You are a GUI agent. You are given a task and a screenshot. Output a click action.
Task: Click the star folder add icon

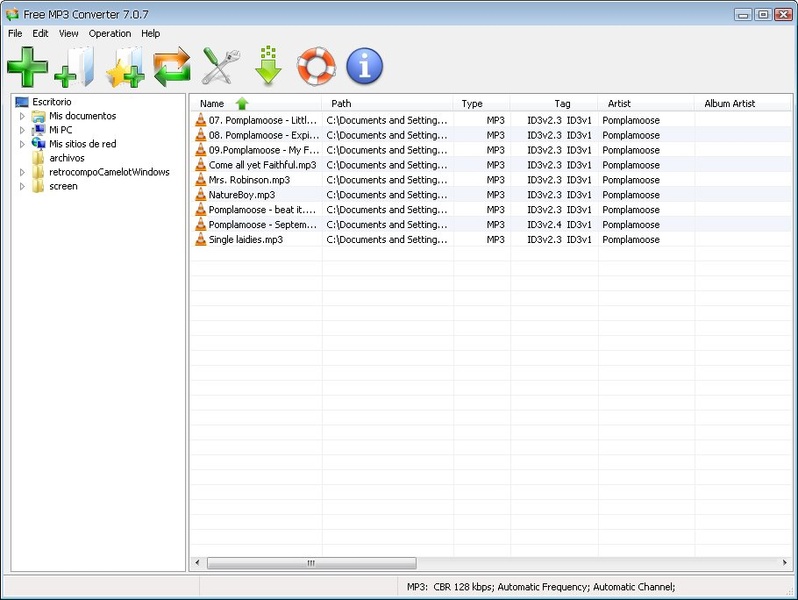(124, 67)
